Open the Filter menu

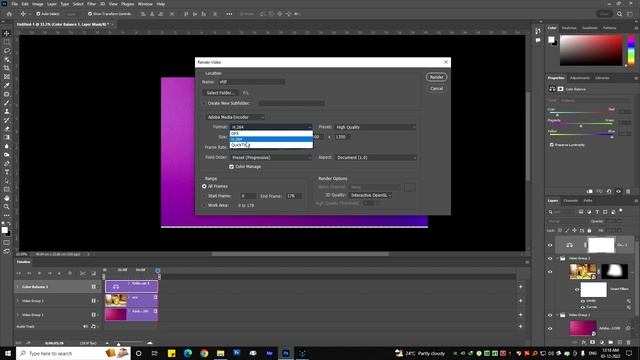(91, 4)
